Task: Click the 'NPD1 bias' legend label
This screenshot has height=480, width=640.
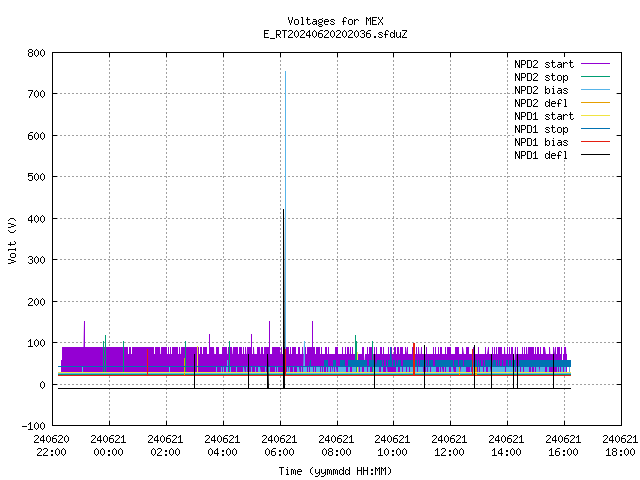Action: point(541,142)
